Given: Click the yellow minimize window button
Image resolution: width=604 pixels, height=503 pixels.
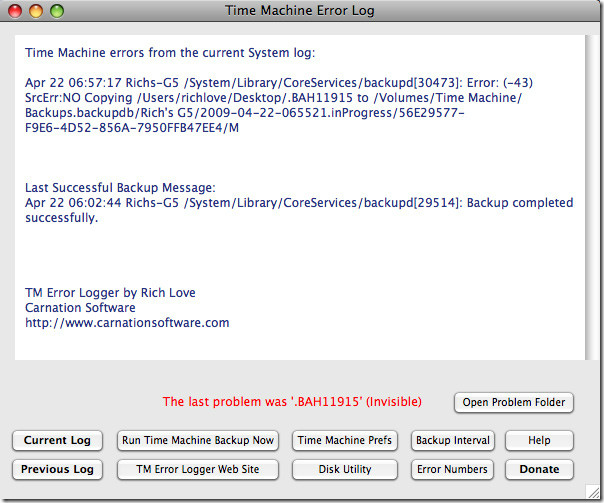Looking at the screenshot, I should click(x=36, y=10).
